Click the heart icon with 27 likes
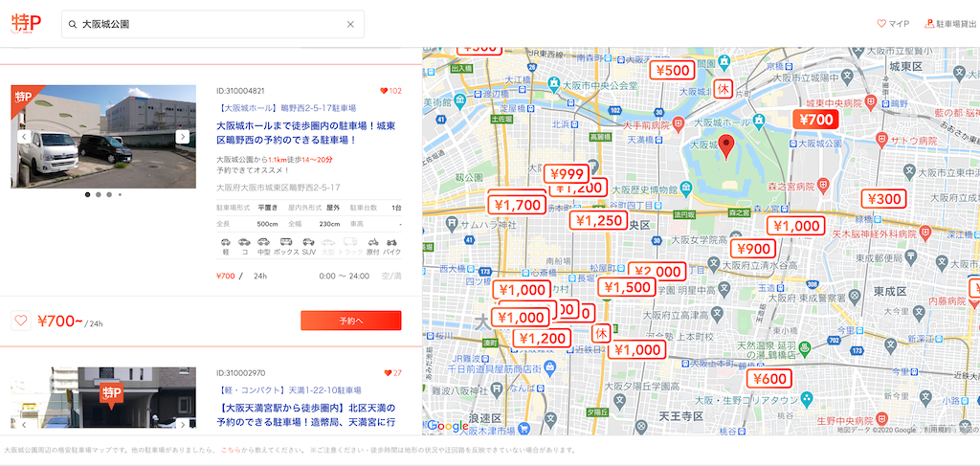This screenshot has width=980, height=466. 388,373
